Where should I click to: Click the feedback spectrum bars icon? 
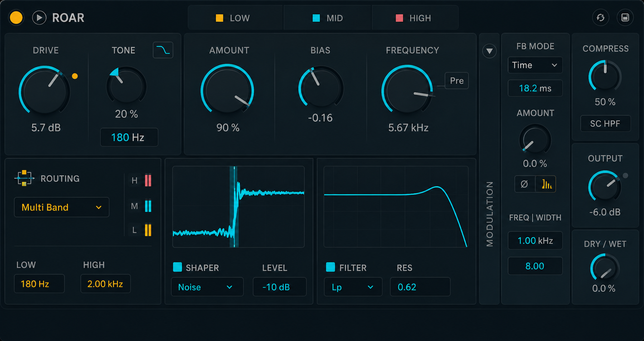(x=546, y=184)
